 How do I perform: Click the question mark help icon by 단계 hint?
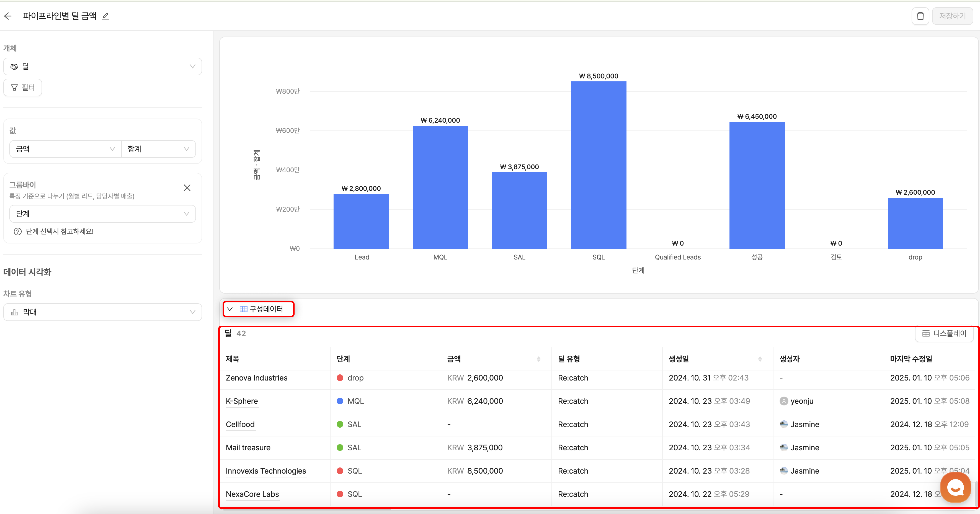coord(18,231)
